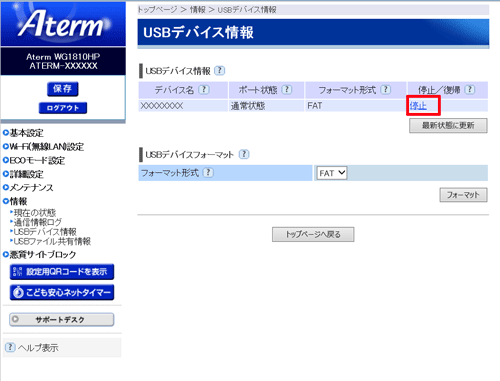
Task: Expand ECOモード設定 menu
Action: (34, 160)
